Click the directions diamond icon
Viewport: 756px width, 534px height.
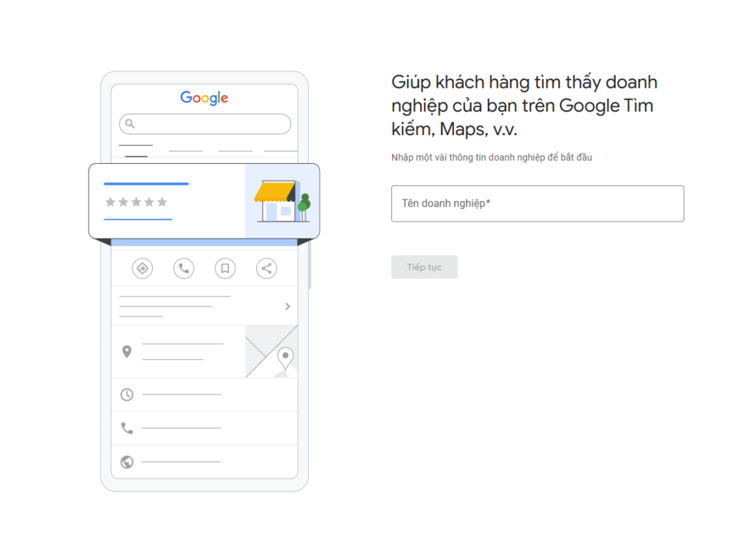pos(142,268)
